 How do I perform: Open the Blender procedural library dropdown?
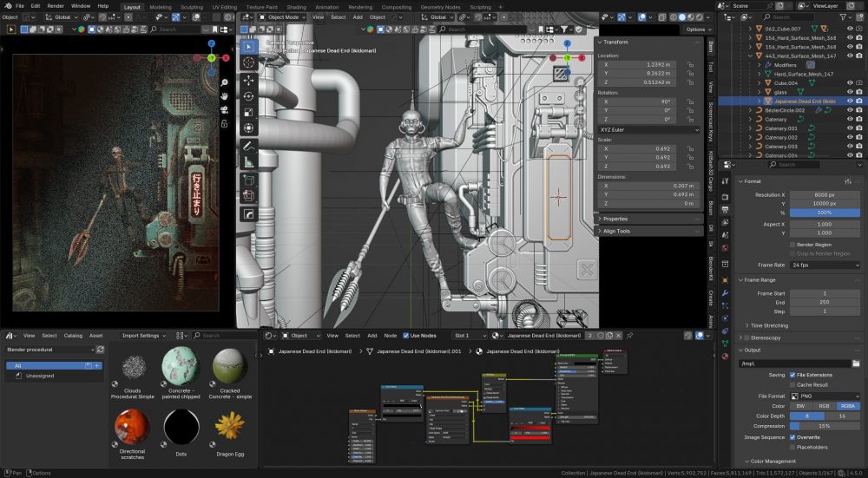point(50,350)
